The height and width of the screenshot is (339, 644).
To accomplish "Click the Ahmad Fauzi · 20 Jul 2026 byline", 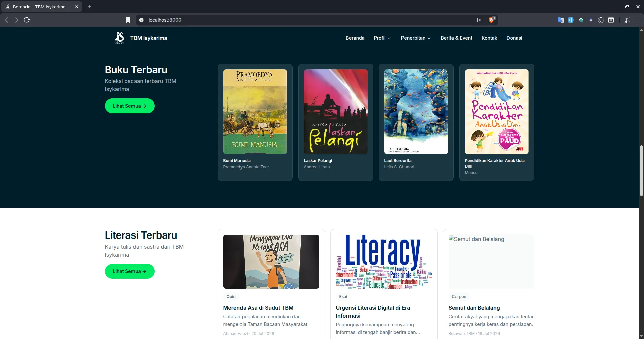I will (x=249, y=334).
